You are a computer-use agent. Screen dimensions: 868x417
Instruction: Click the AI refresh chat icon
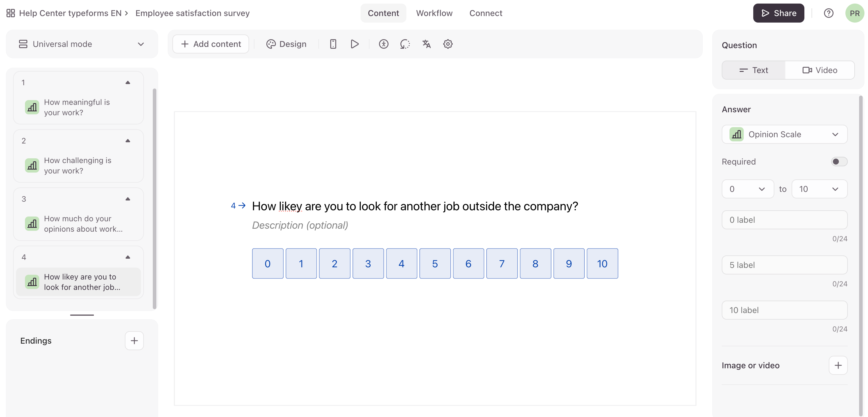pyautogui.click(x=405, y=44)
